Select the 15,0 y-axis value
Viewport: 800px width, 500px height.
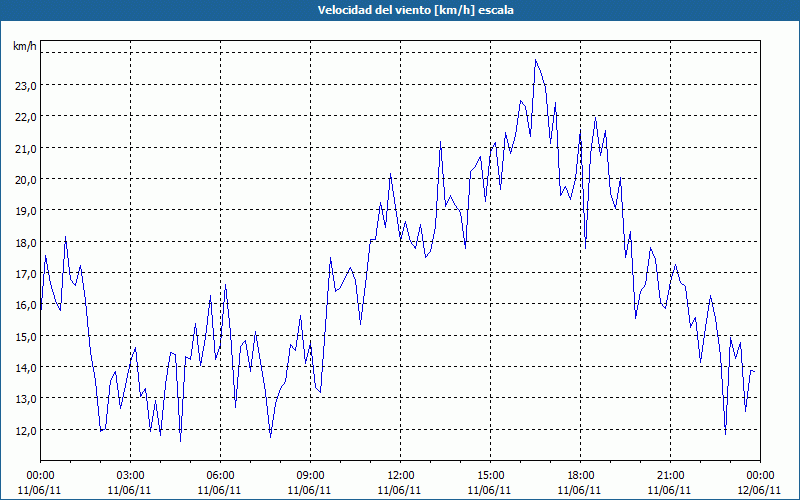(x=26, y=337)
